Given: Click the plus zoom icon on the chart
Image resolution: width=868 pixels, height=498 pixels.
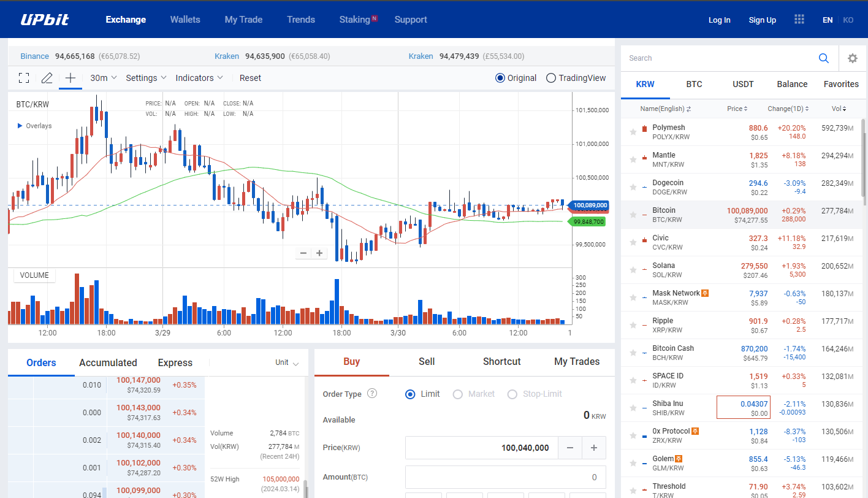Looking at the screenshot, I should [x=319, y=253].
